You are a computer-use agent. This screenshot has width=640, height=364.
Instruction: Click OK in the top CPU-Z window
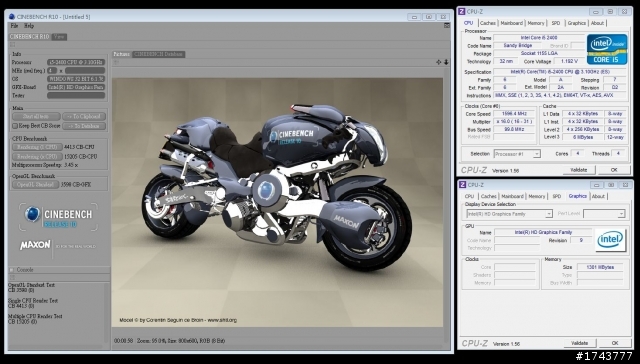pos(614,170)
